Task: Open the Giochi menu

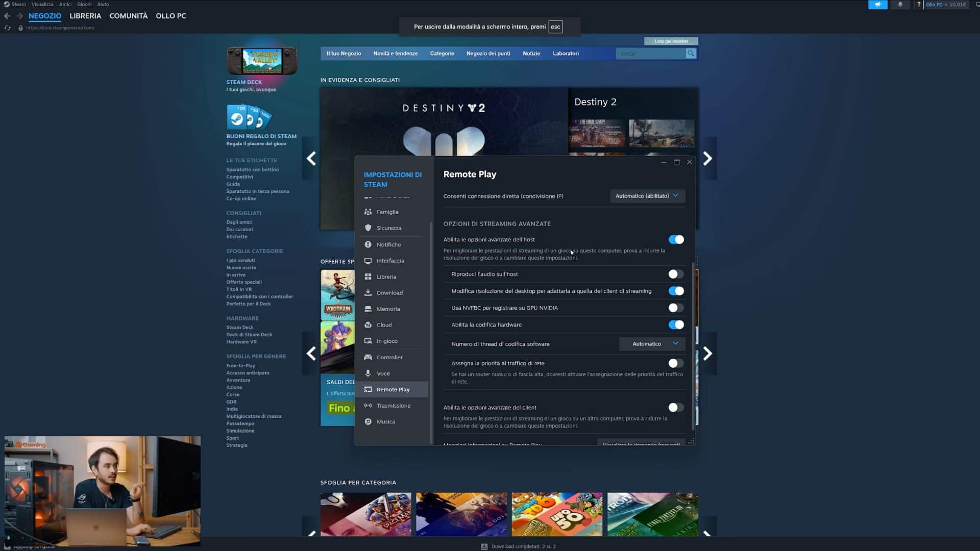Action: click(x=84, y=4)
